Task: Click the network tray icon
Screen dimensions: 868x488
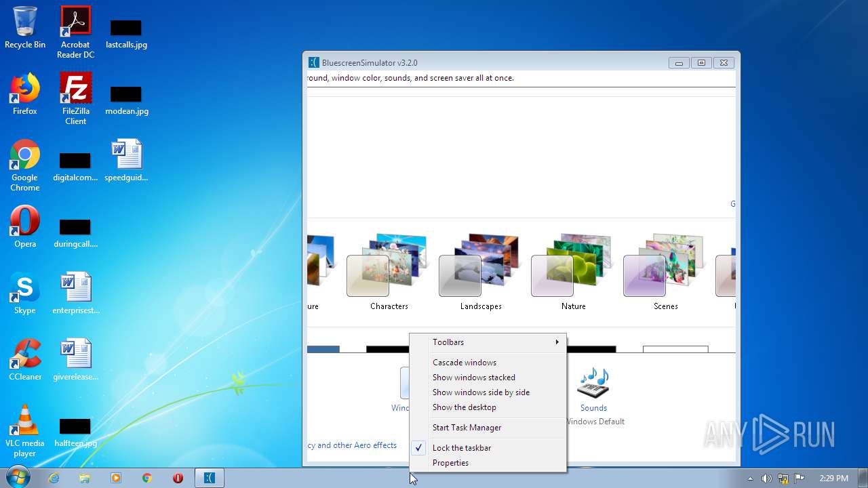Action: [783, 478]
